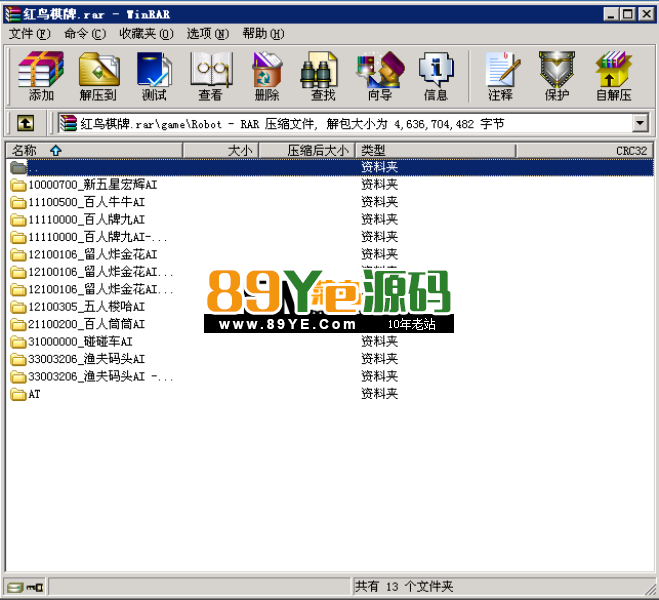
Task: Sort by the 类型 column header
Action: pos(436,150)
